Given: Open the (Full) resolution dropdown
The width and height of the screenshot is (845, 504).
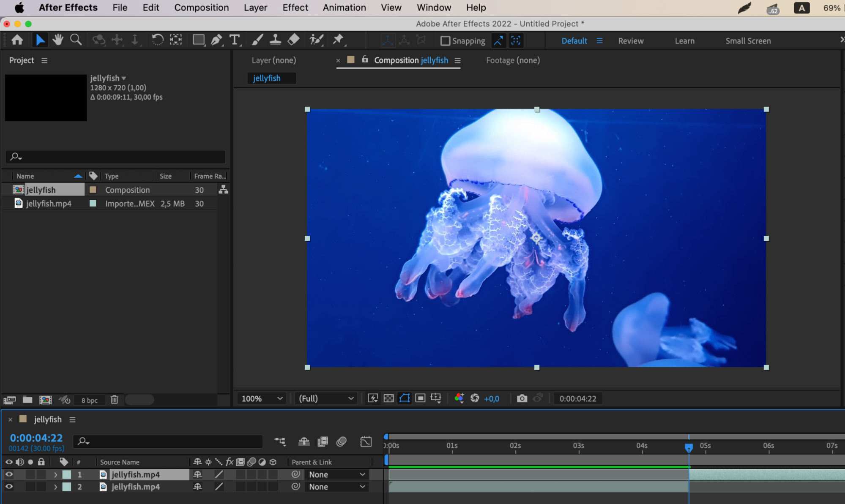Looking at the screenshot, I should pos(325,398).
